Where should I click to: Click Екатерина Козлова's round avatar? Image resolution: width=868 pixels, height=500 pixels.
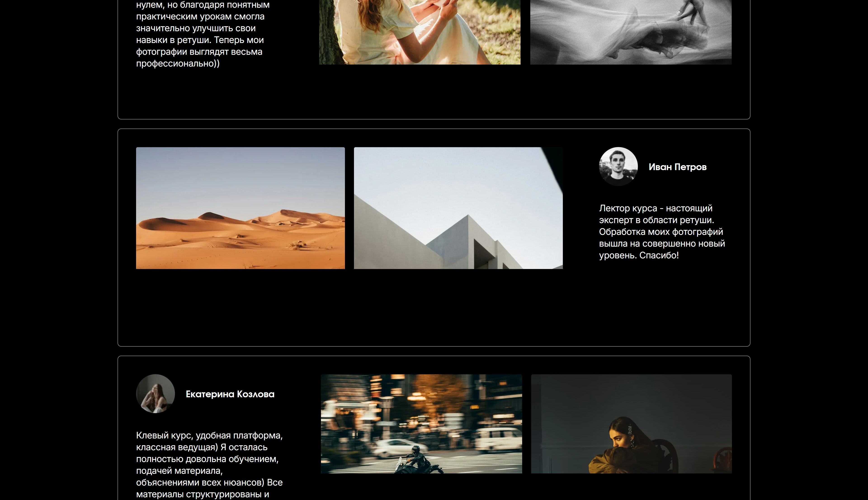[156, 393]
